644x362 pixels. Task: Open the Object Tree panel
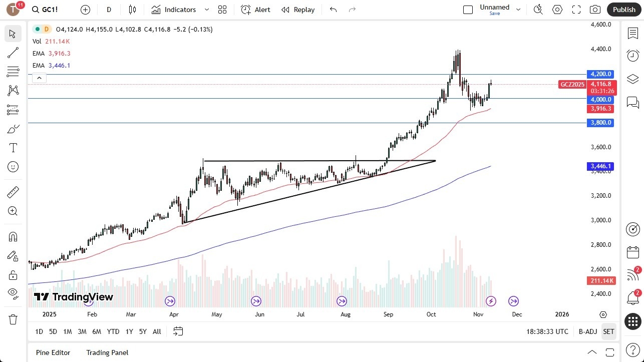632,79
